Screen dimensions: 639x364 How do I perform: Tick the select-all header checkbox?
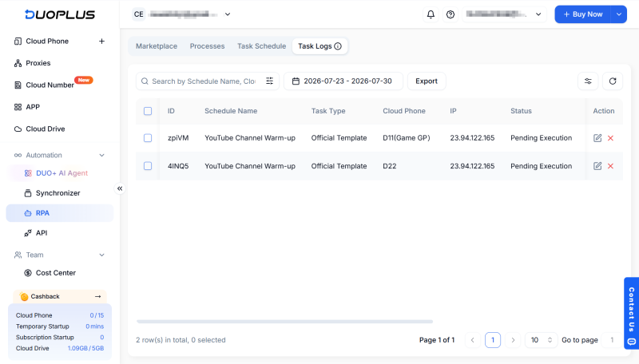point(148,111)
